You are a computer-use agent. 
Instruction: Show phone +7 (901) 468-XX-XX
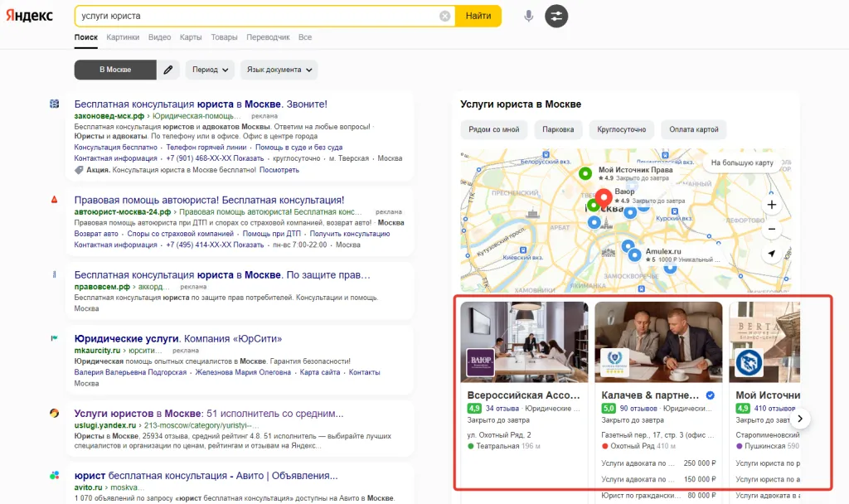pos(215,158)
